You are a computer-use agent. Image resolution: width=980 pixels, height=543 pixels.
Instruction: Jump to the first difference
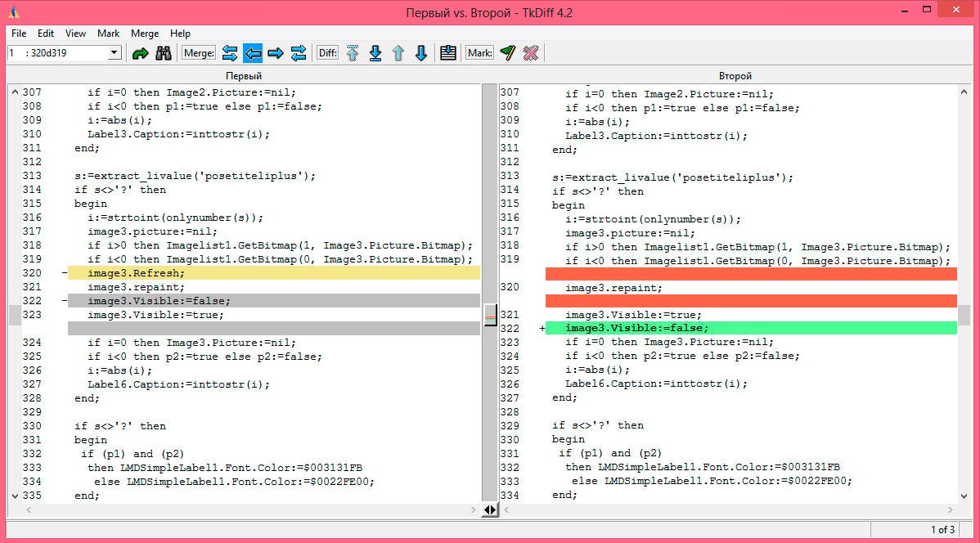pyautogui.click(x=353, y=52)
